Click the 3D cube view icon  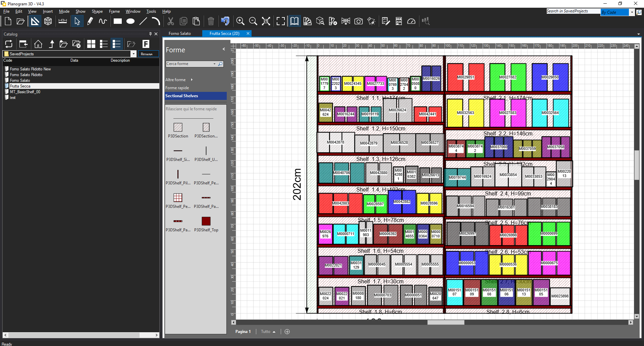coord(48,21)
